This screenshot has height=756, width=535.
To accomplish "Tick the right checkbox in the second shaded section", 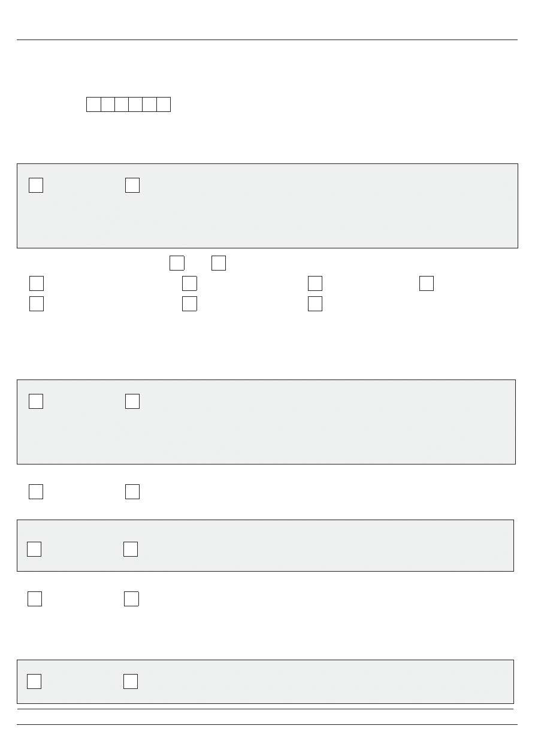I will coord(132,401).
